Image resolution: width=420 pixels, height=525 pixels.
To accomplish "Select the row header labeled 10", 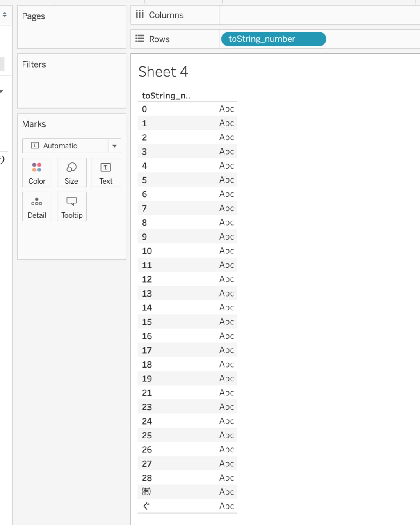I will (147, 251).
